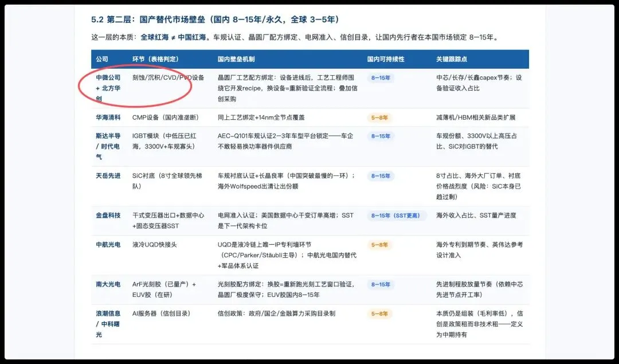Image resolution: width=619 pixels, height=364 pixels.
Task: Click the '5–8年' badge in 中航光电 row
Action: point(379,245)
